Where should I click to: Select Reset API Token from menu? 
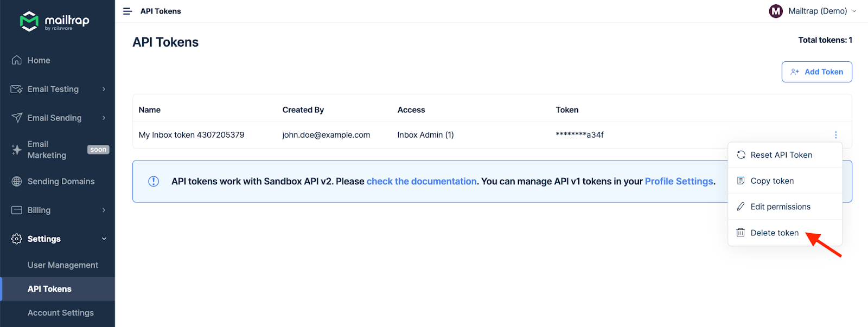[781, 155]
